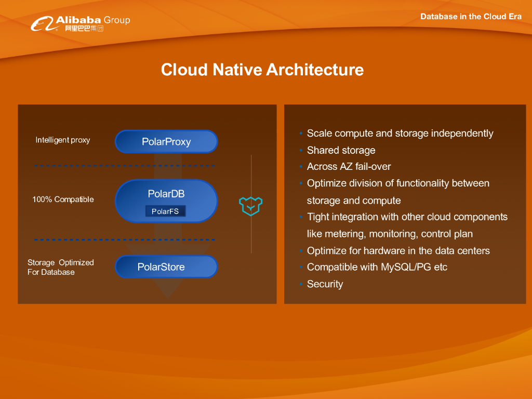Click the "Intelligent proxy" label
Viewport: 532px width, 399px height.
point(62,140)
